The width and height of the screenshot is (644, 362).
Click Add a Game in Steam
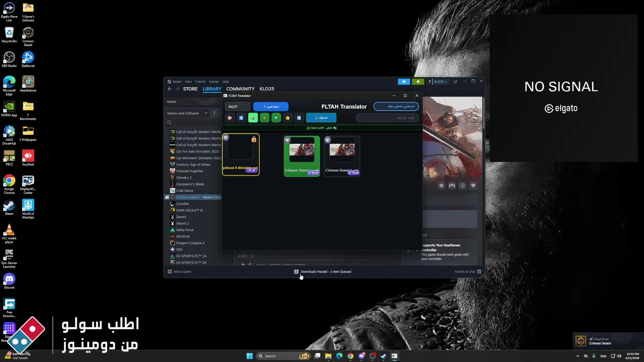point(180,271)
